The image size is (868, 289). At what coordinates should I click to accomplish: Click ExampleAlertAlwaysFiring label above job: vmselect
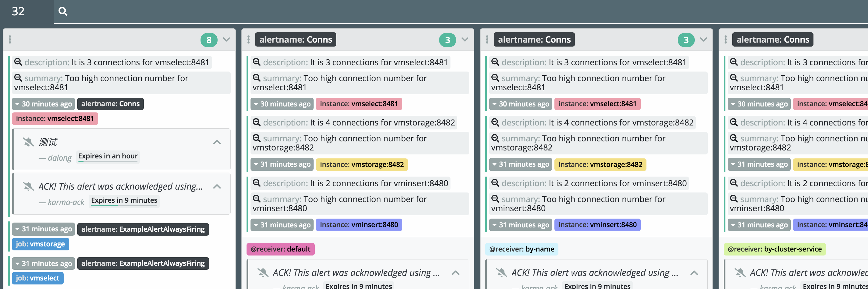pos(143,263)
